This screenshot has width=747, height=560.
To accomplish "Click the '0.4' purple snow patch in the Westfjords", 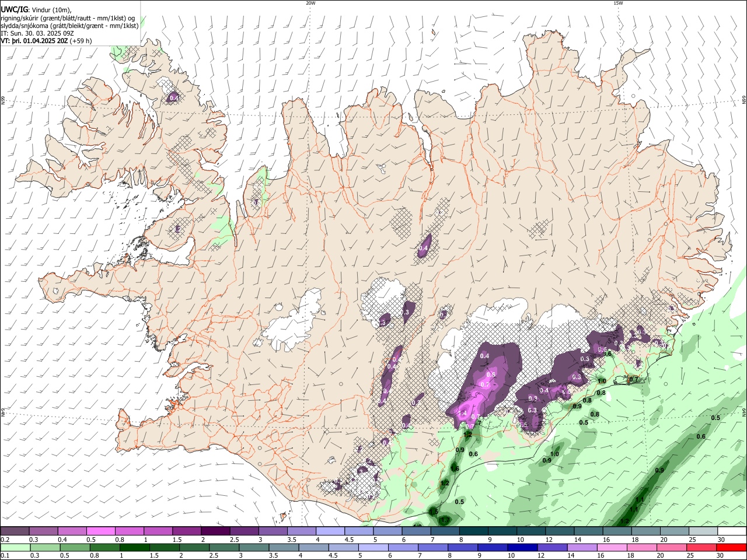I will click(x=173, y=97).
